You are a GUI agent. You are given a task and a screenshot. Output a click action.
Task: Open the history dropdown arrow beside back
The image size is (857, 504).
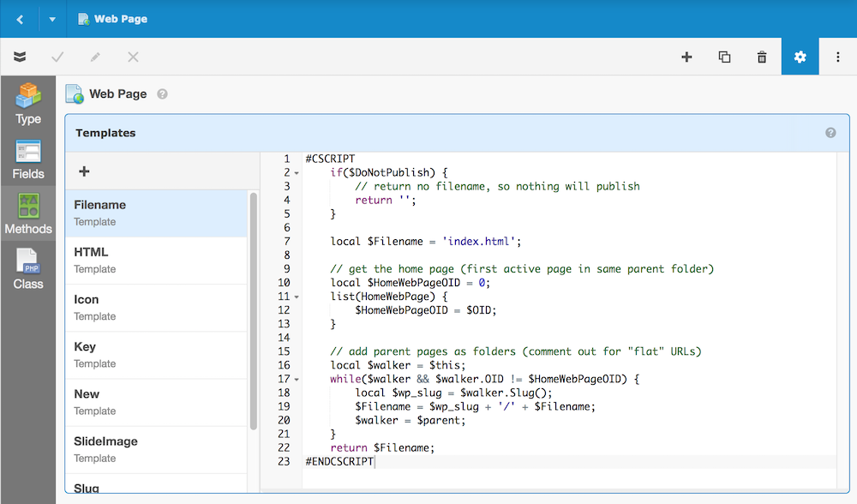[52, 19]
